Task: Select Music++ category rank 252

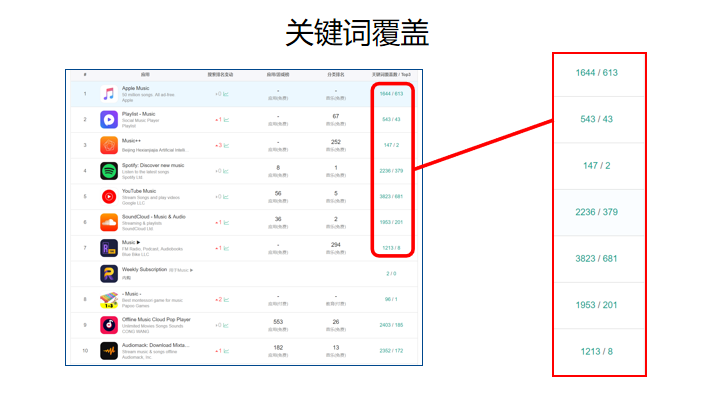Action: click(x=336, y=142)
